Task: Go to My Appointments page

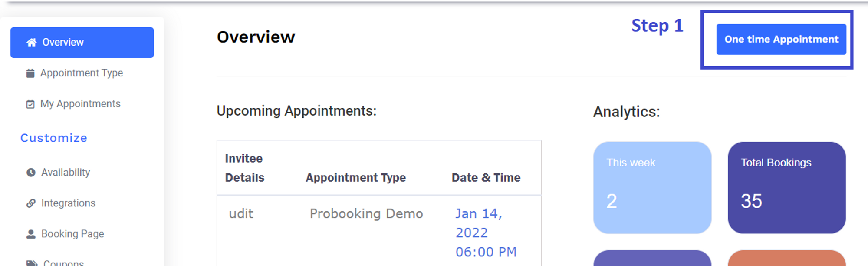Action: coord(80,104)
